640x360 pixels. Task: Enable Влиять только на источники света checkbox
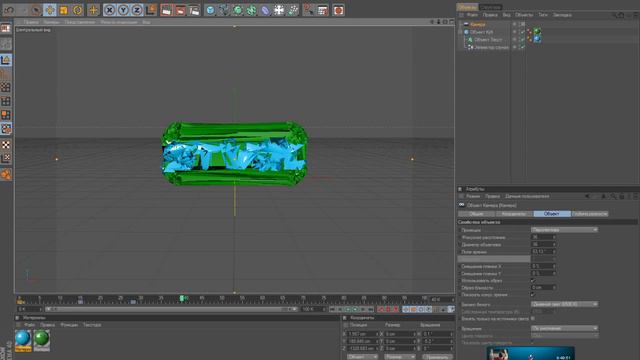coord(533,318)
